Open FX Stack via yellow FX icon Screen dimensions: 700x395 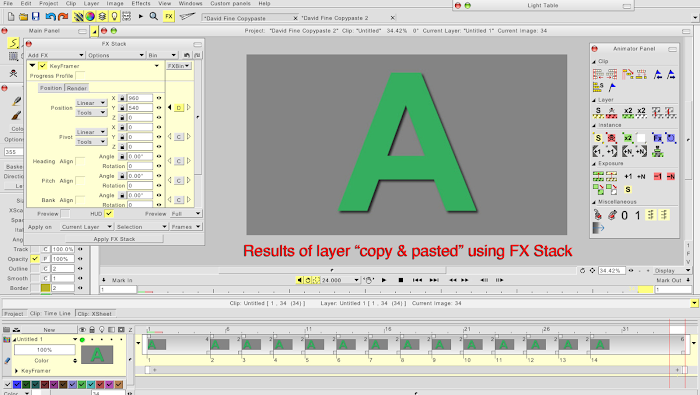tap(169, 17)
